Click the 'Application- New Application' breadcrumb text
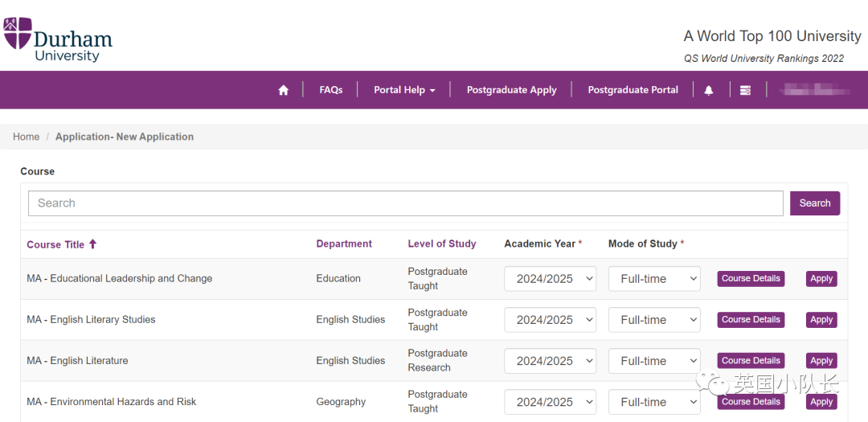This screenshot has width=868, height=422. click(125, 137)
